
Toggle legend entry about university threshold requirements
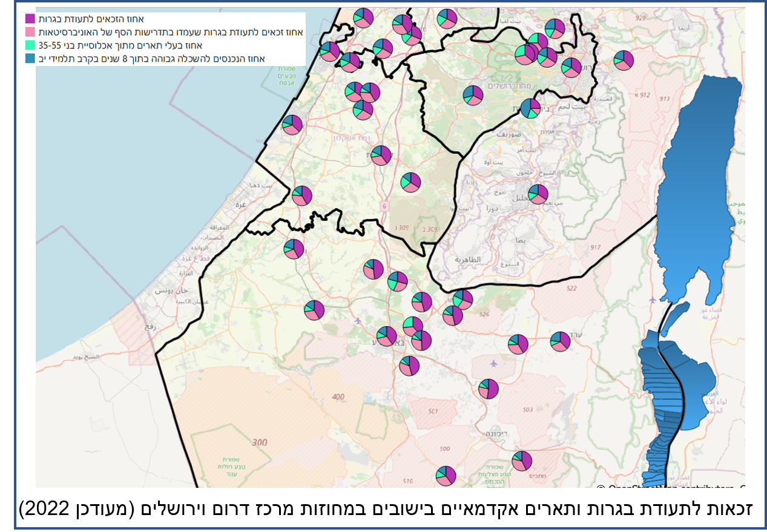tap(171, 32)
